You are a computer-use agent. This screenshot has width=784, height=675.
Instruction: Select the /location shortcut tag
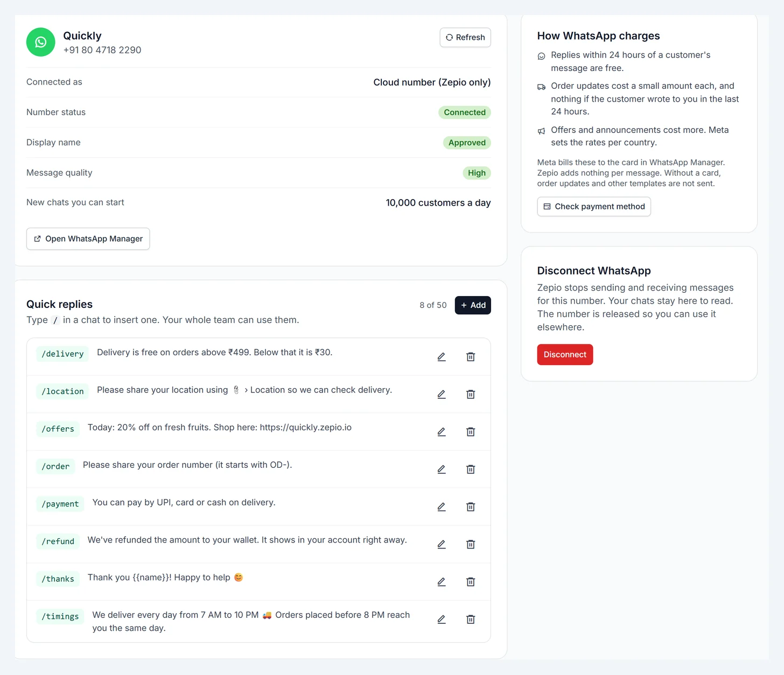(x=62, y=391)
